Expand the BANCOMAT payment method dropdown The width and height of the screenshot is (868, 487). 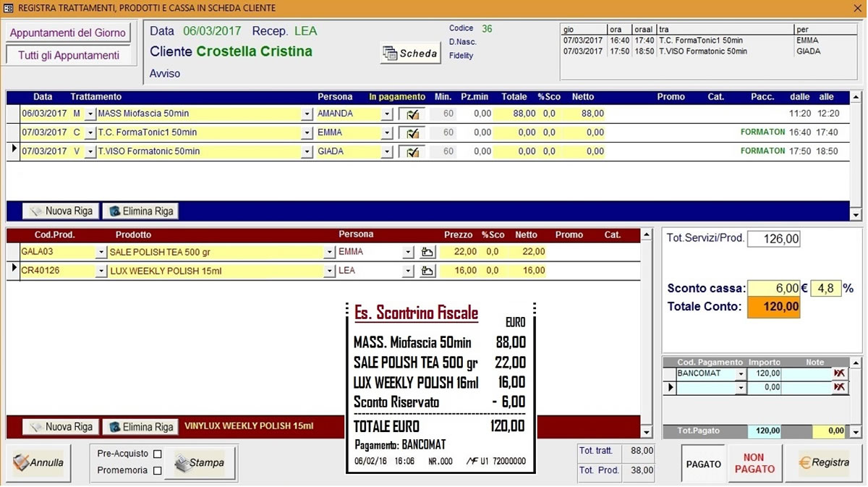click(740, 374)
